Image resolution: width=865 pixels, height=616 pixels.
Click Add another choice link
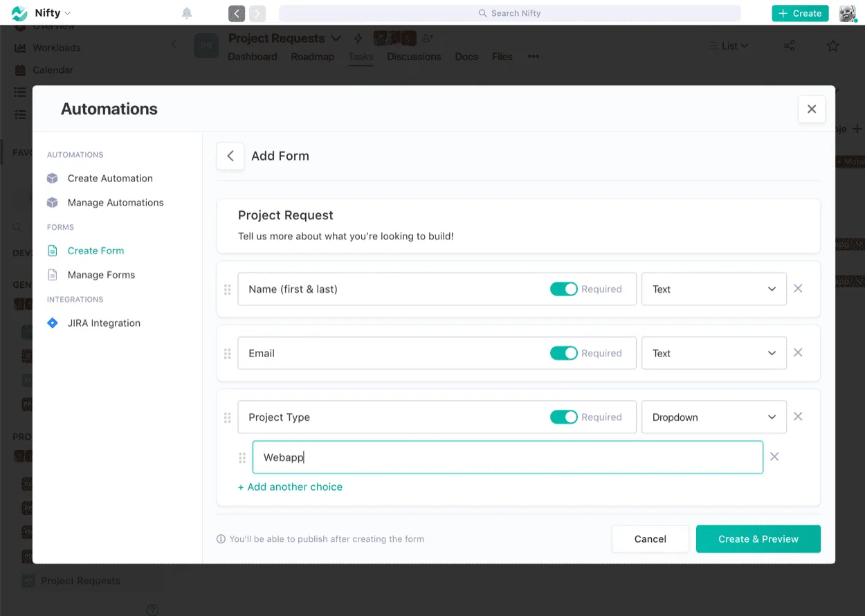coord(290,487)
